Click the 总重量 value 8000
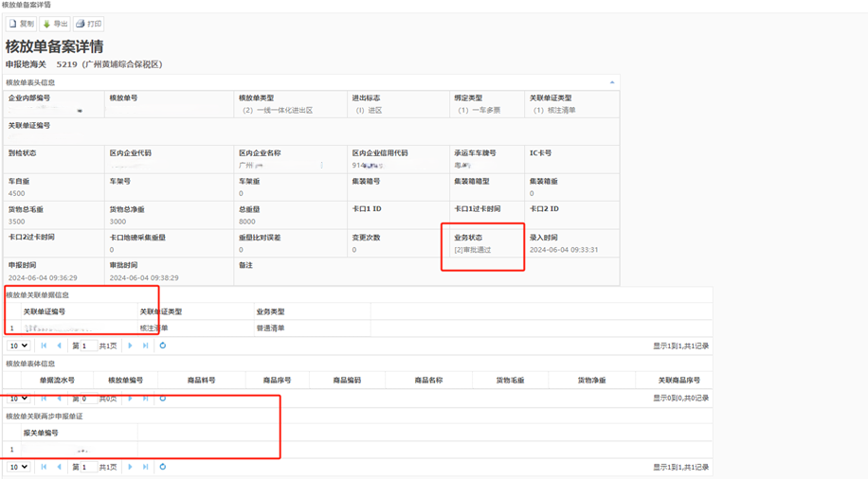This screenshot has height=479, width=868. point(247,222)
